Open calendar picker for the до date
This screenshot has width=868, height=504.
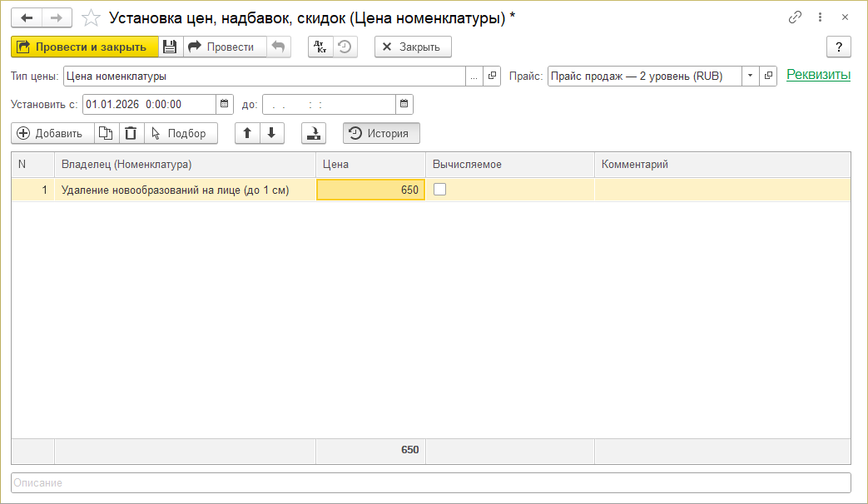pos(404,104)
